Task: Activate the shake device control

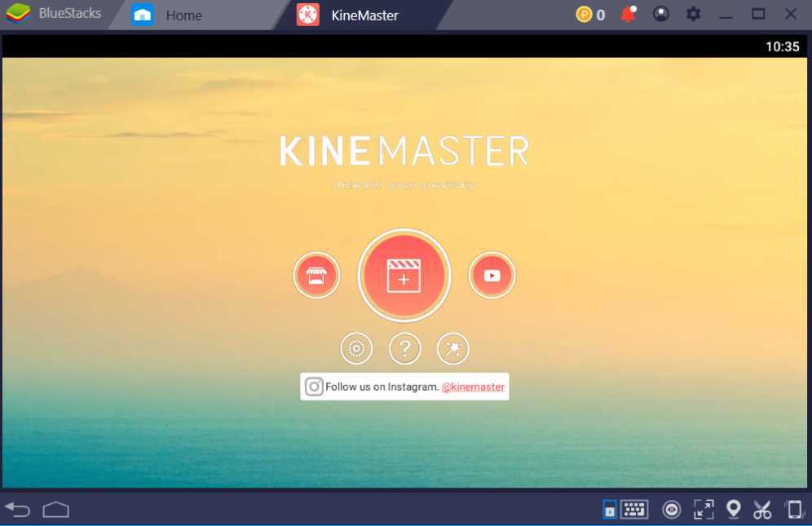Action: (x=792, y=509)
